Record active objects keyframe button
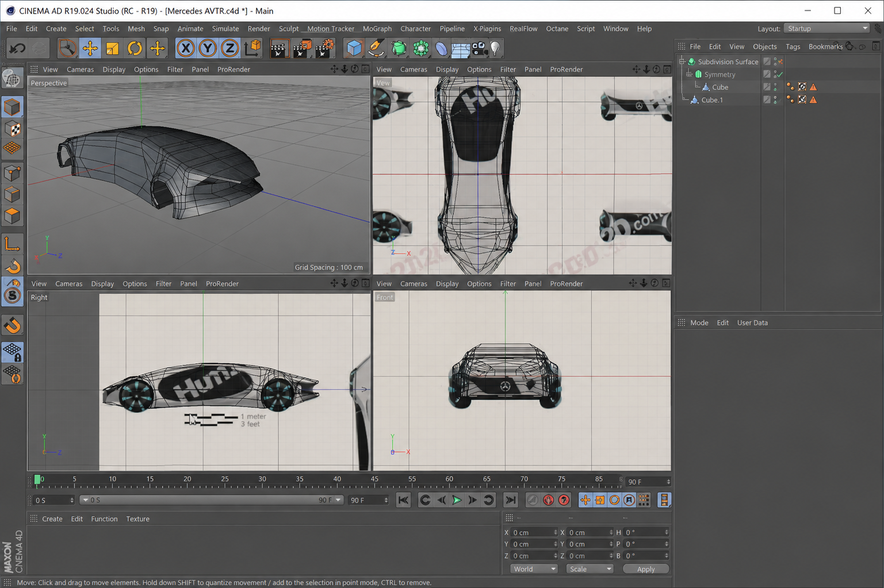 [x=533, y=500]
